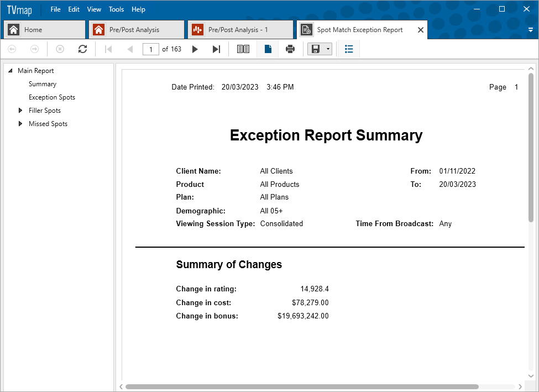Click the Pre/Post Analysis - 1 chart icon
This screenshot has width=539, height=392.
coord(198,30)
